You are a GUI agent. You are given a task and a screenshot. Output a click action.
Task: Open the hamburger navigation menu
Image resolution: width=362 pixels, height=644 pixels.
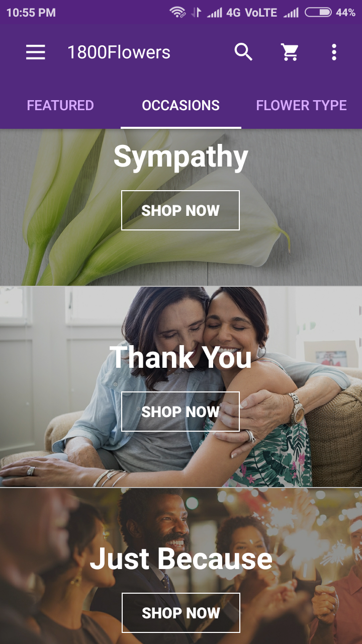tap(36, 52)
